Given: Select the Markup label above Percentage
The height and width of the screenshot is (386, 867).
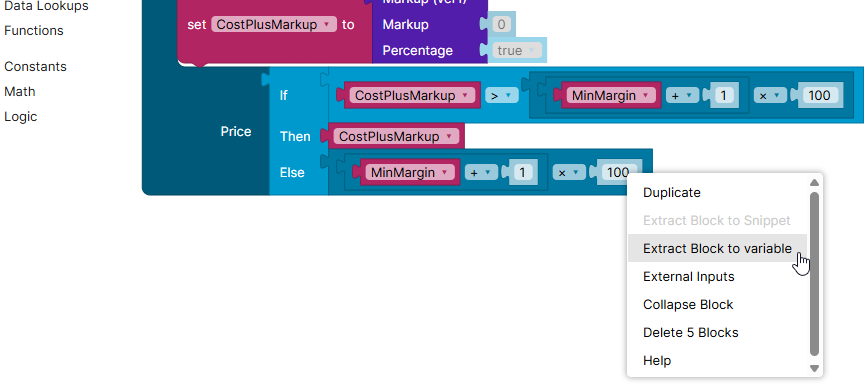Looking at the screenshot, I should [x=405, y=24].
